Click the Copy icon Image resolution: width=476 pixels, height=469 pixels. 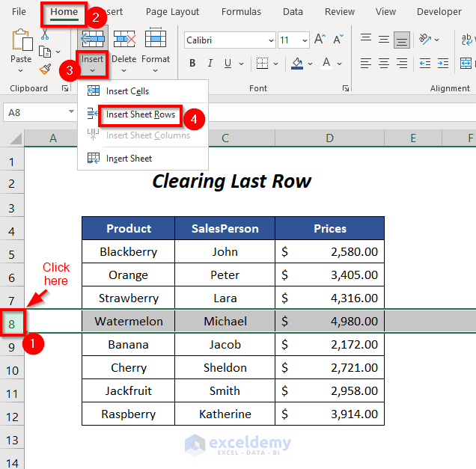tap(45, 52)
